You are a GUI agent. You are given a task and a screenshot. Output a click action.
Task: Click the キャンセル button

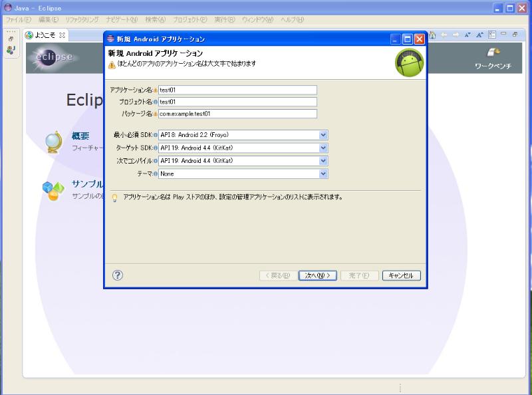click(402, 275)
